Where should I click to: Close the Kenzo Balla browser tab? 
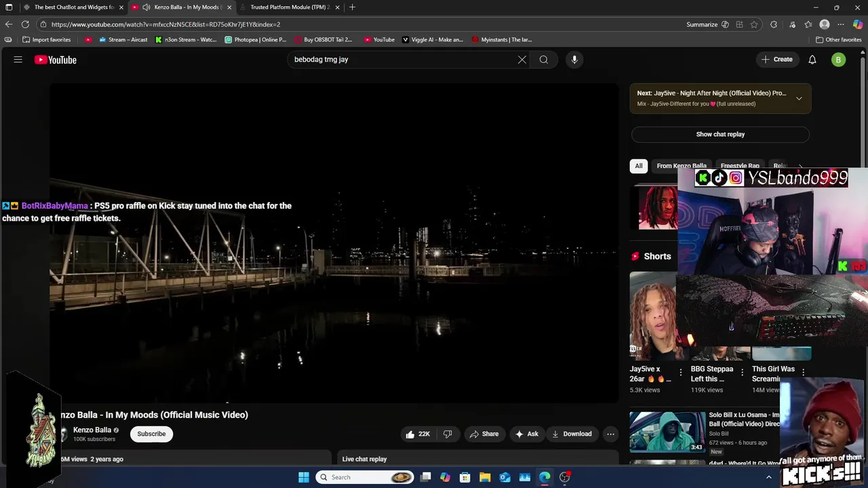[229, 7]
